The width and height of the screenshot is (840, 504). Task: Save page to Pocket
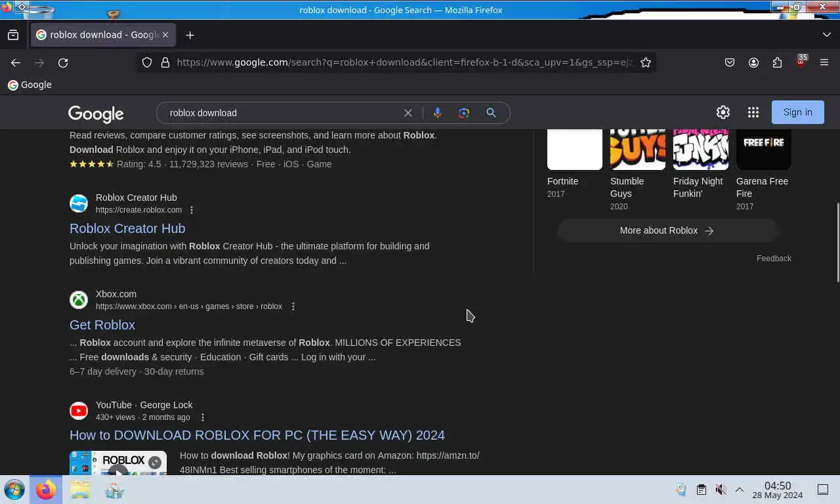[730, 62]
